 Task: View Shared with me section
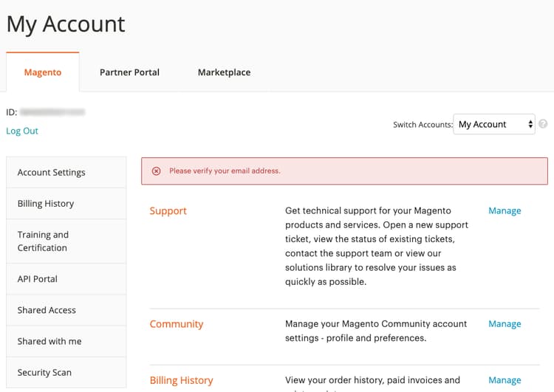[x=49, y=341]
